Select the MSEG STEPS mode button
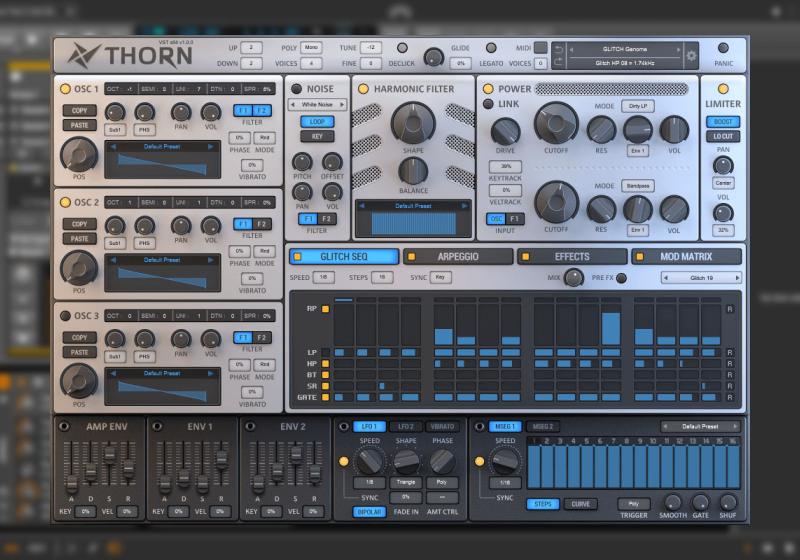The width and height of the screenshot is (800, 560). (543, 504)
